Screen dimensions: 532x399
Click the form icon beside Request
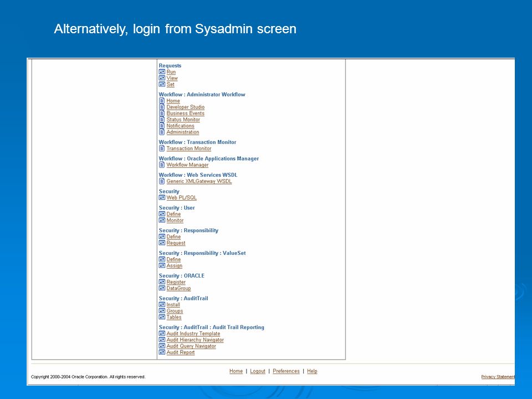162,243
